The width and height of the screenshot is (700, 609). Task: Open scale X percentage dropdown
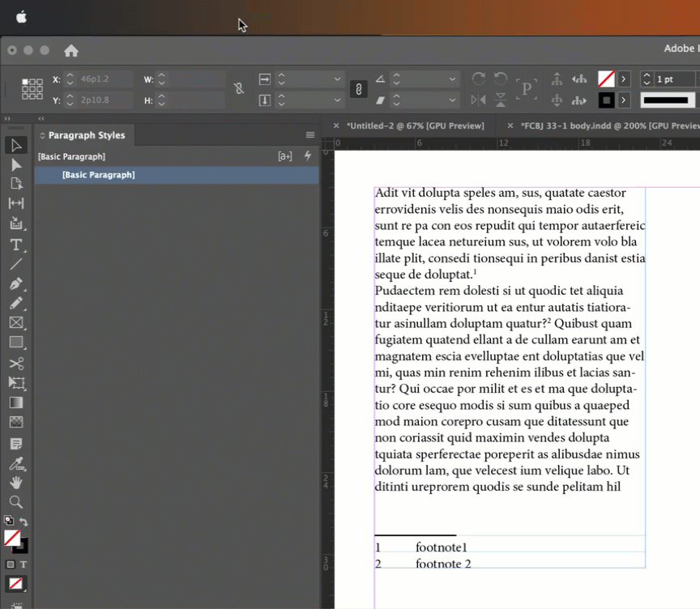coord(337,79)
